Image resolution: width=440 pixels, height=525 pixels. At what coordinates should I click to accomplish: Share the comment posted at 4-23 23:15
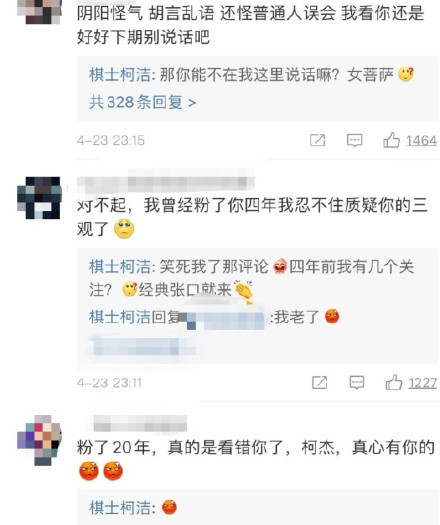coord(317,140)
